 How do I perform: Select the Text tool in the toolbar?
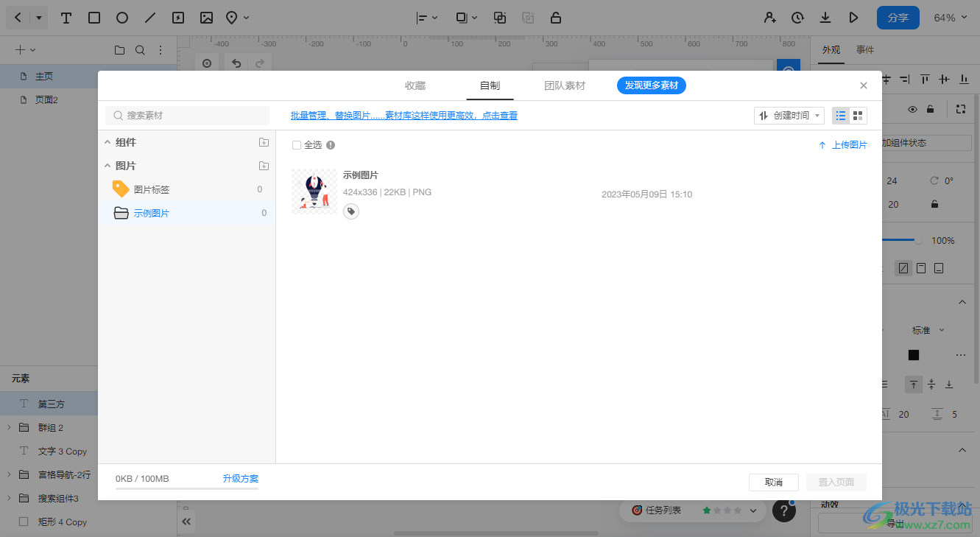(66, 17)
